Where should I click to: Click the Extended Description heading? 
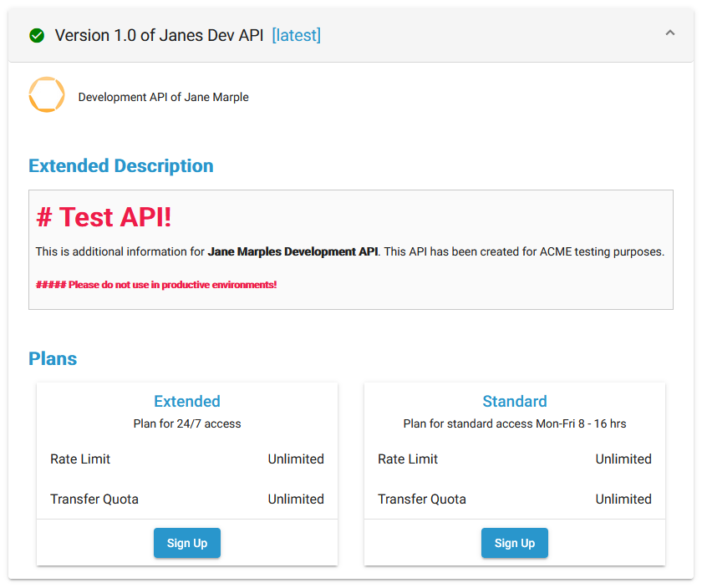(x=121, y=165)
